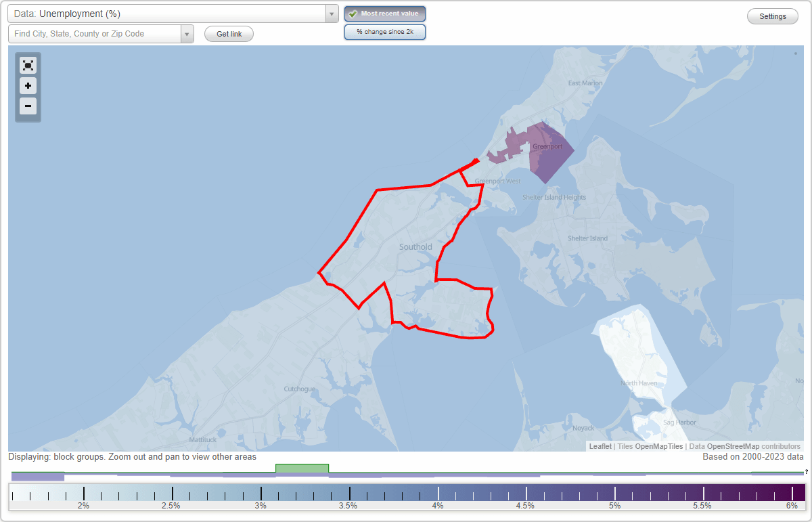
Task: Click inside the city search input field
Action: pos(95,33)
